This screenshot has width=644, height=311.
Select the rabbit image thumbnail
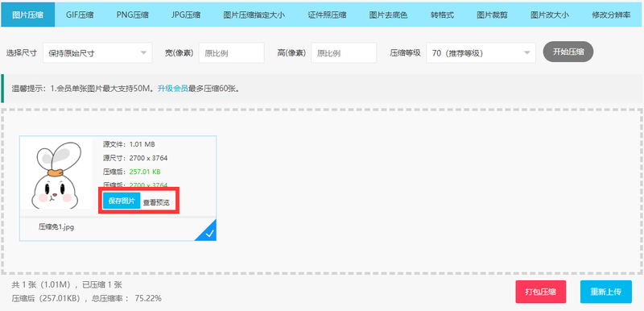(x=56, y=174)
